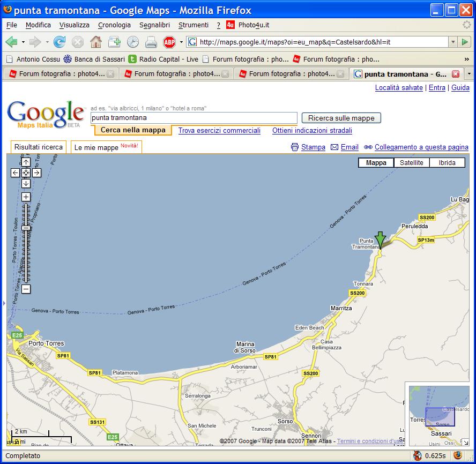Viewport: 476px width, 464px height.
Task: Open Ottieni indicazioni stradali link
Action: tap(312, 131)
